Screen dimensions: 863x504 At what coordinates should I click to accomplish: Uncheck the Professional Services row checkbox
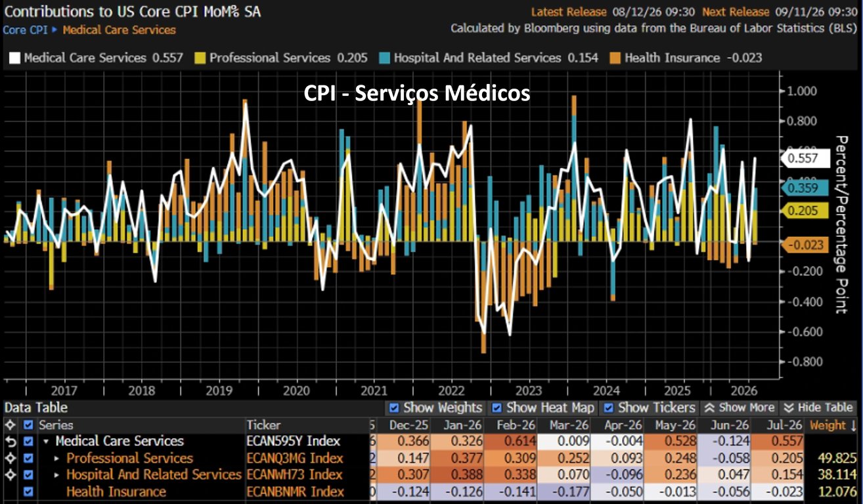[x=28, y=458]
